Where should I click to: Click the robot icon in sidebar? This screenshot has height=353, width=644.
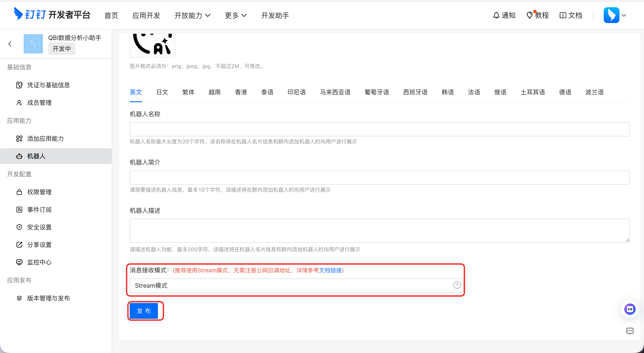19,156
